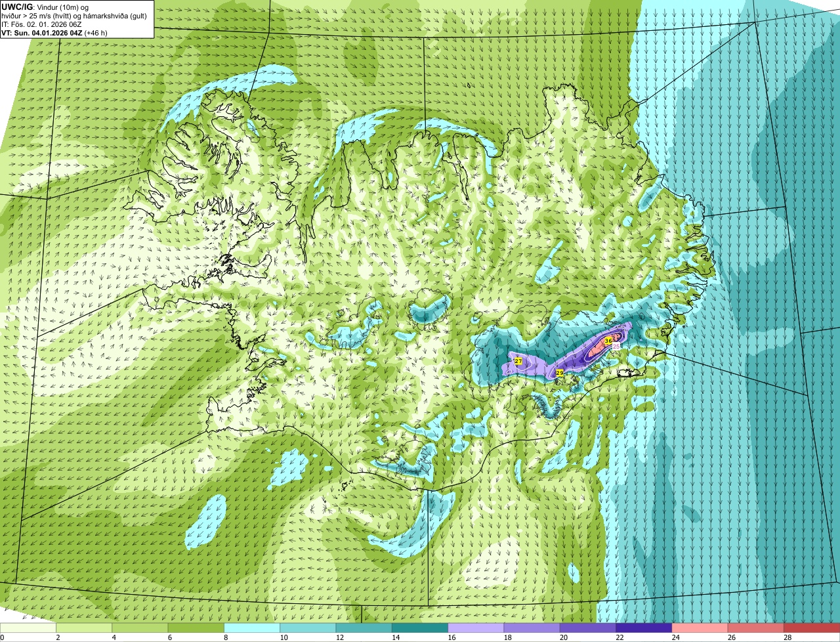The width and height of the screenshot is (840, 642).
Task: Click the legend scale label '2'
Action: click(58, 637)
